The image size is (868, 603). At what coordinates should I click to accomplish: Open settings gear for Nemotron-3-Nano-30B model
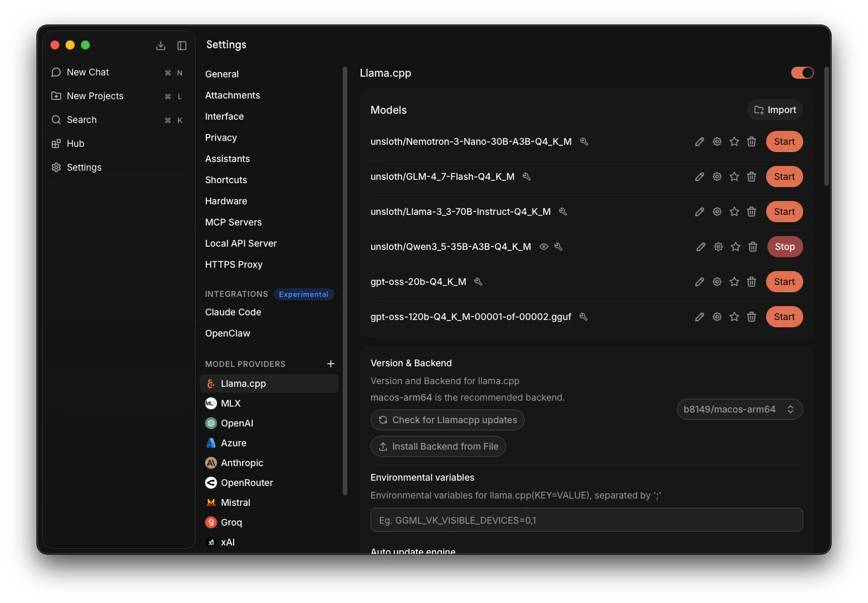pyautogui.click(x=716, y=141)
